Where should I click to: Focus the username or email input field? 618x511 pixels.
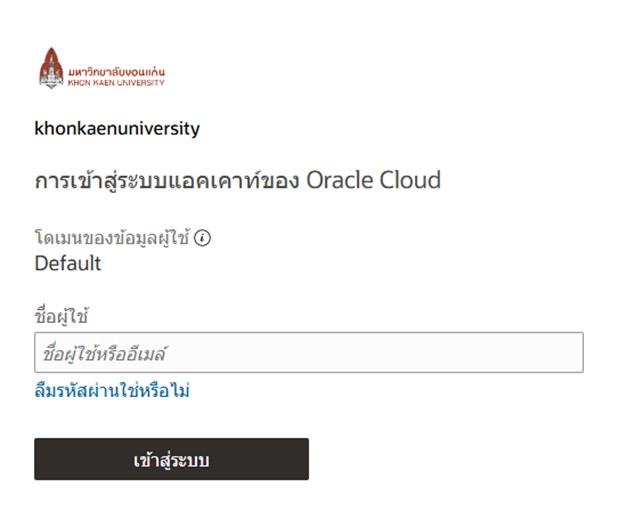[309, 352]
